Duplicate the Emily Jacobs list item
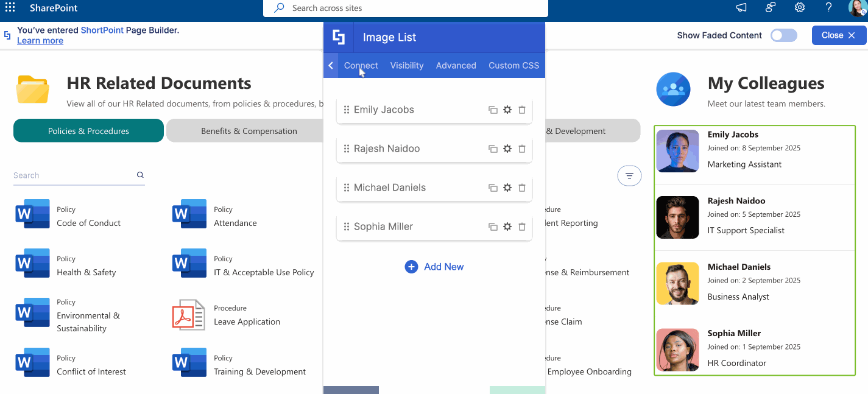 click(x=493, y=110)
